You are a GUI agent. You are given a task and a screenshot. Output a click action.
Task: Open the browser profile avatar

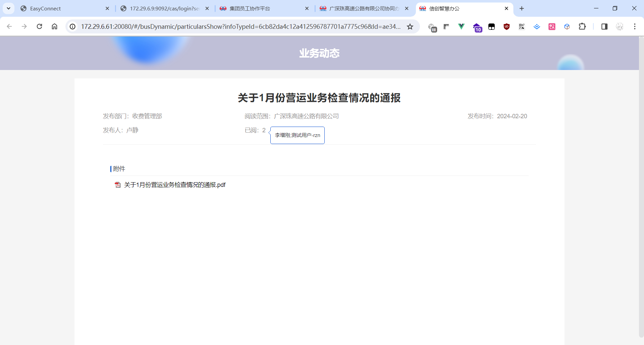point(620,26)
